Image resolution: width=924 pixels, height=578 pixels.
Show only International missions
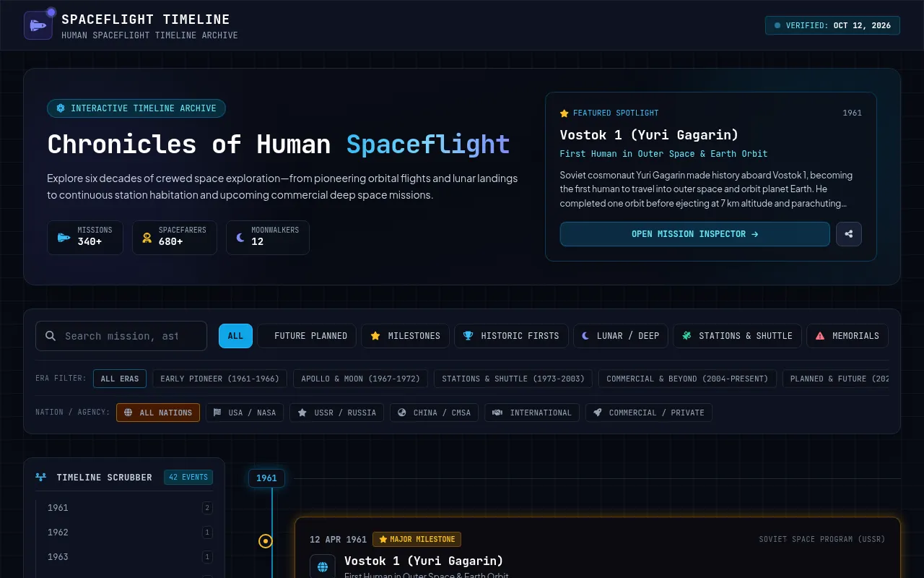pos(531,413)
